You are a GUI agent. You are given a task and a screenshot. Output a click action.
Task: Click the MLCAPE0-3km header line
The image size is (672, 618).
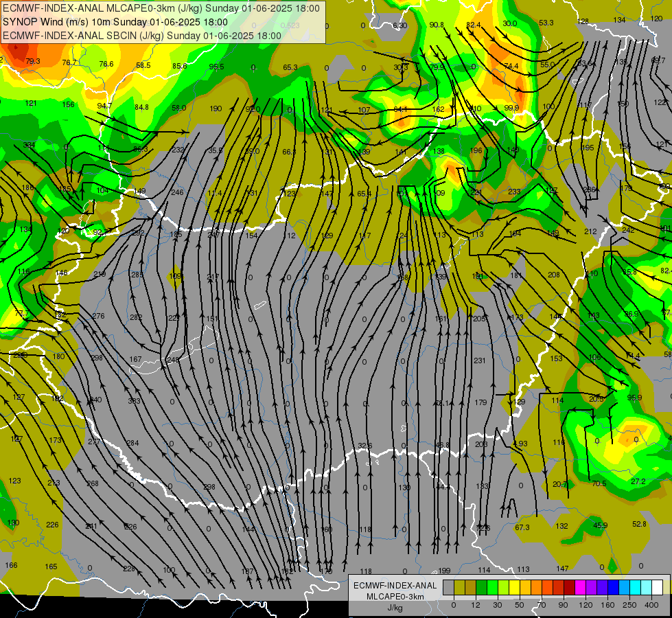161,8
